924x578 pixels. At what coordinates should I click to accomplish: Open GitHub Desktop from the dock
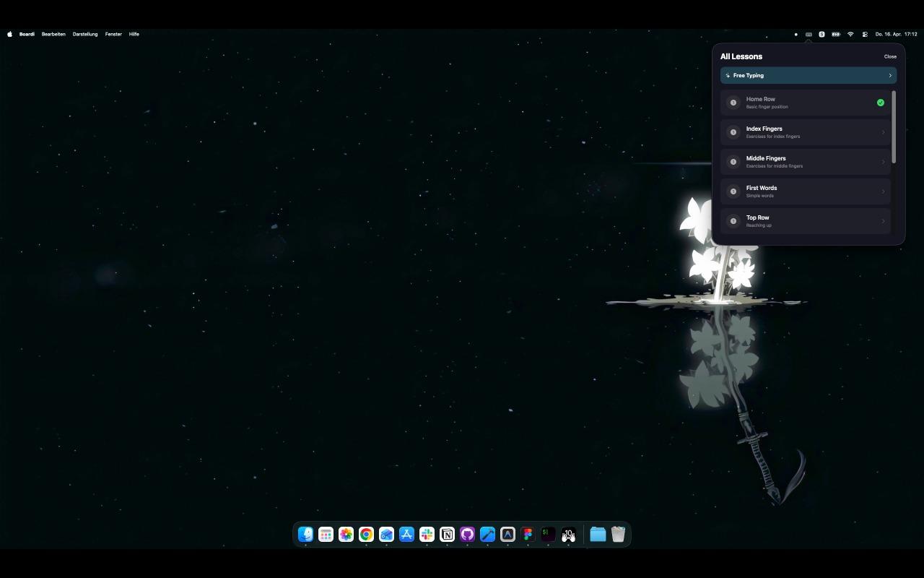tap(468, 534)
